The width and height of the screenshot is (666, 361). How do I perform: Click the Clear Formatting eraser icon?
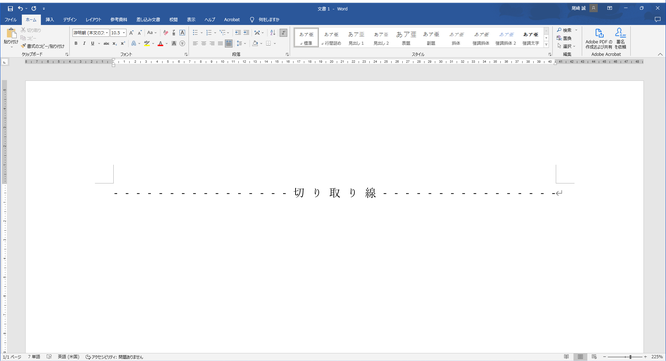point(166,33)
